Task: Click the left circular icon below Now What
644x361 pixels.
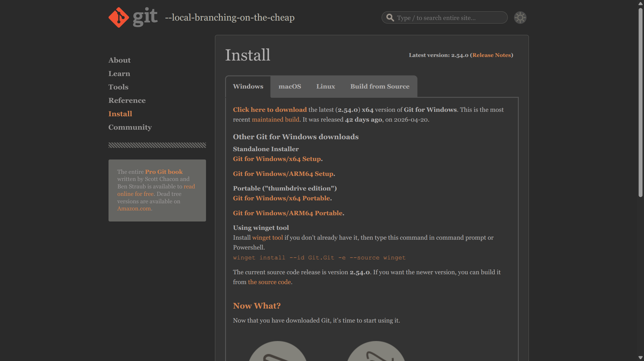Action: pyautogui.click(x=278, y=351)
